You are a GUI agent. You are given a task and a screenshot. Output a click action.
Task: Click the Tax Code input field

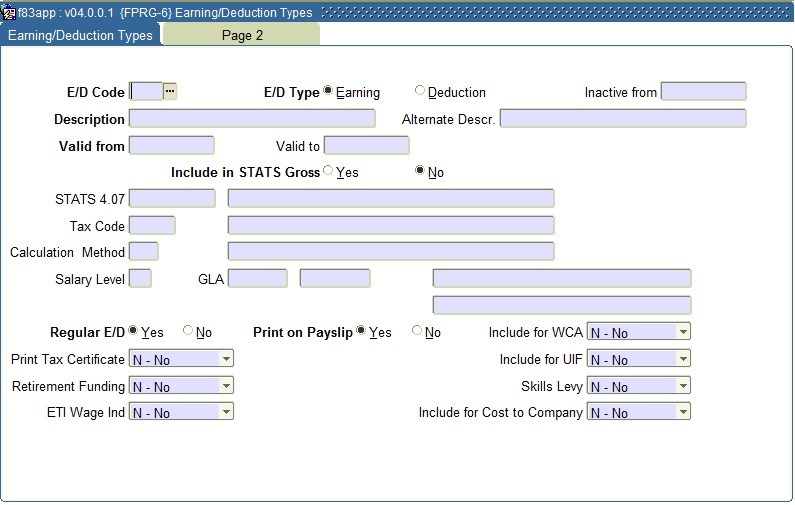coord(152,226)
